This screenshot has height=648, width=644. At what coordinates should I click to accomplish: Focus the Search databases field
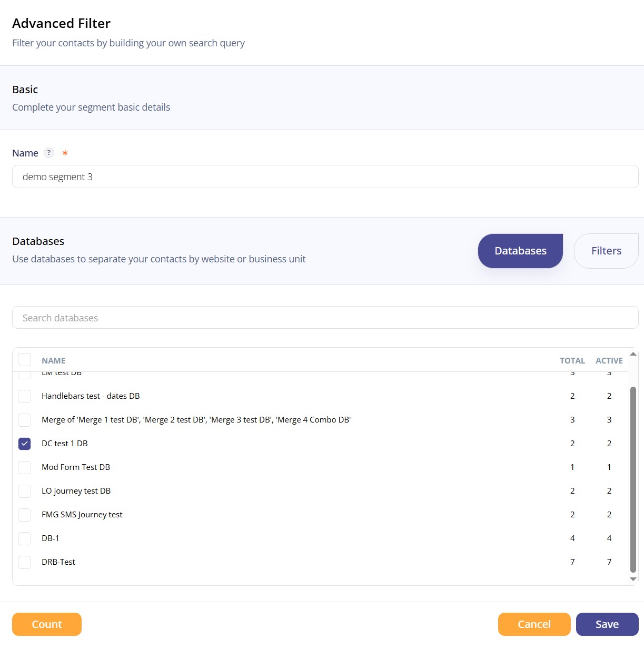click(325, 318)
